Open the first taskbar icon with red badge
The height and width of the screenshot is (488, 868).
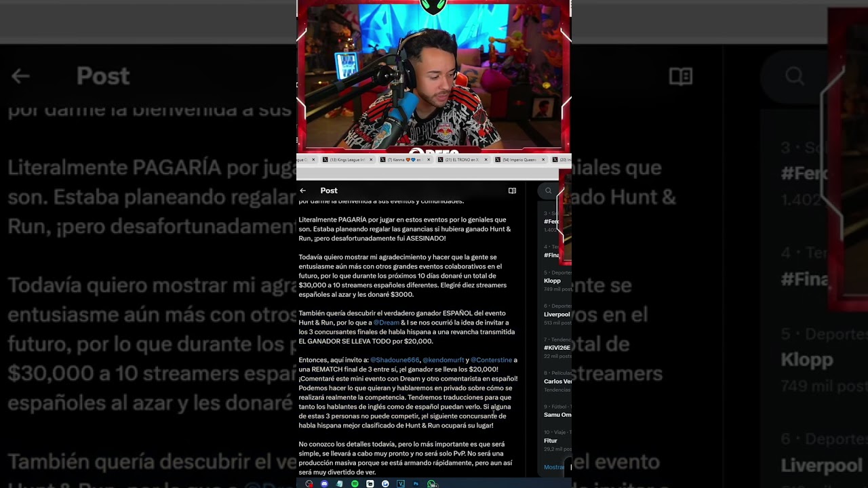pyautogui.click(x=309, y=484)
